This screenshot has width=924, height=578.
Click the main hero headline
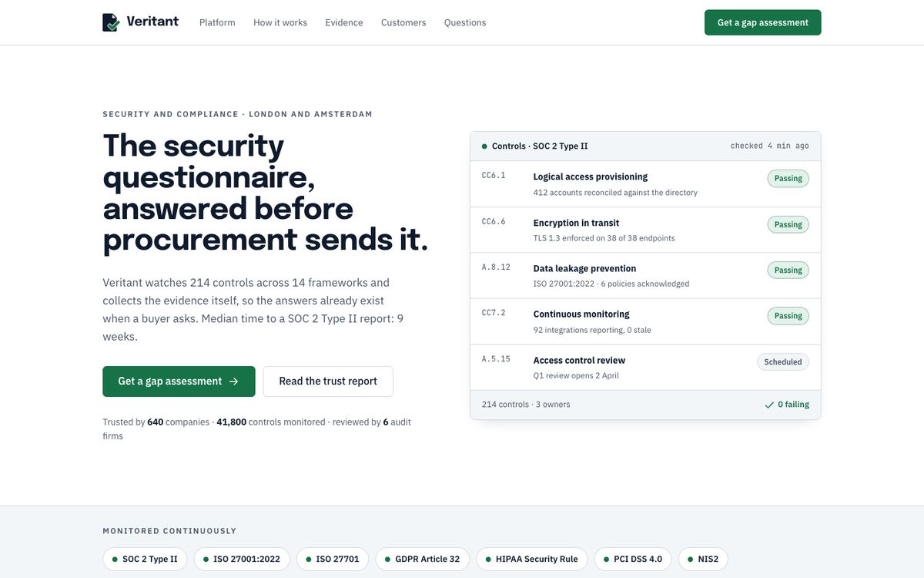266,193
